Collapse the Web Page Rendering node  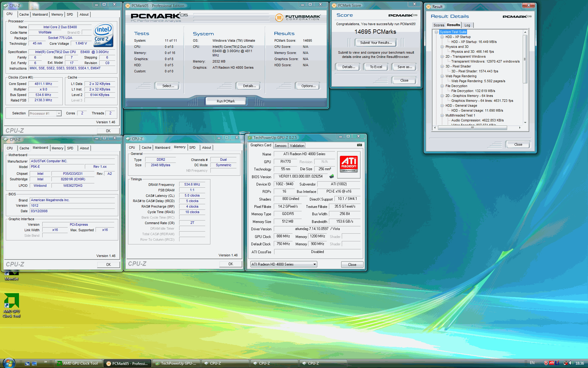(x=442, y=76)
